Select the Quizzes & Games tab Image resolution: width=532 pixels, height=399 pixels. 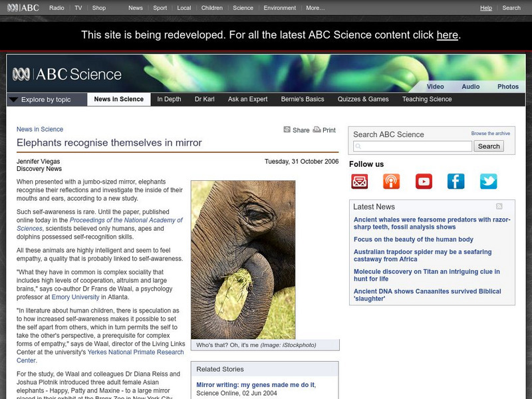[362, 98]
